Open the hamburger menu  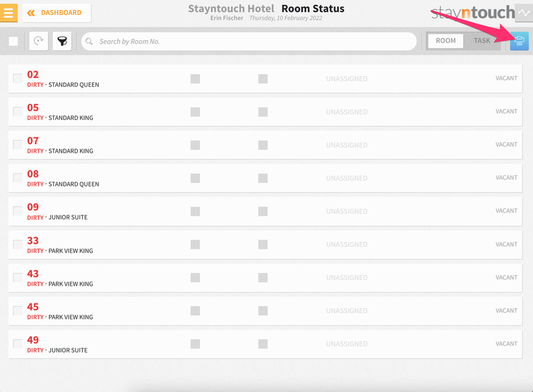click(9, 13)
